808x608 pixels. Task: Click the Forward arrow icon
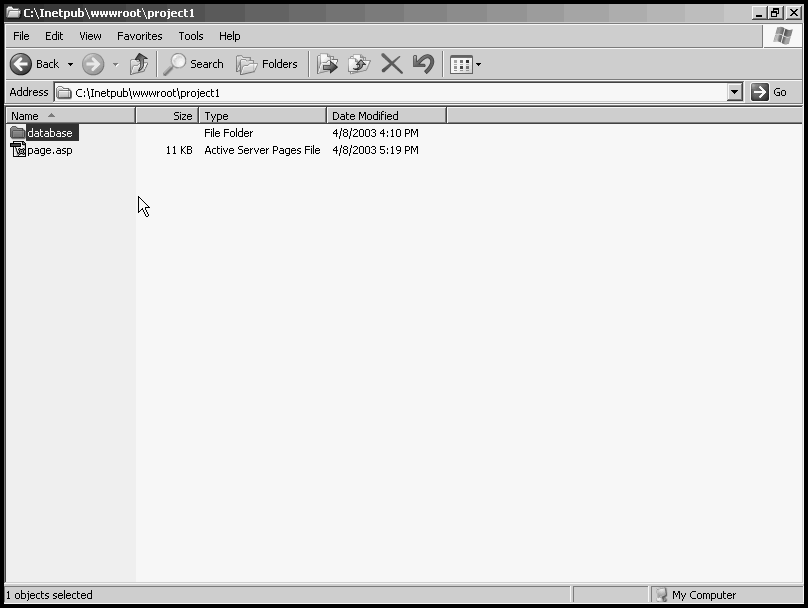[x=93, y=64]
